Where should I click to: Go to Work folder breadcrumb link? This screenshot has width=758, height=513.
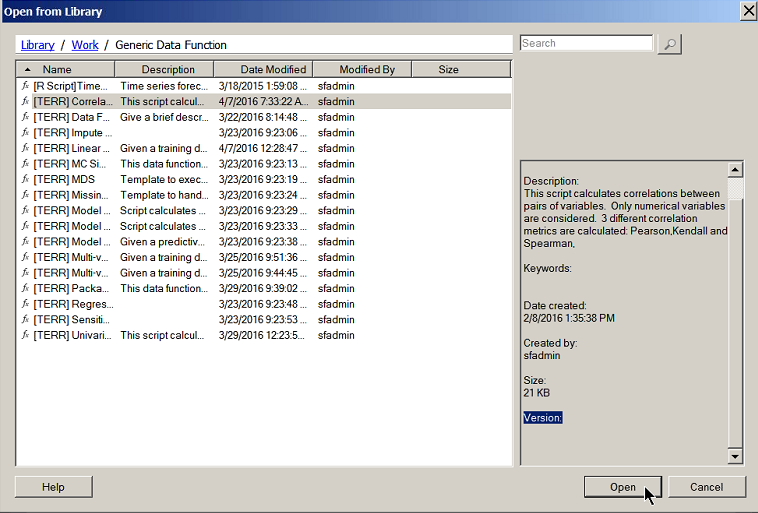85,45
